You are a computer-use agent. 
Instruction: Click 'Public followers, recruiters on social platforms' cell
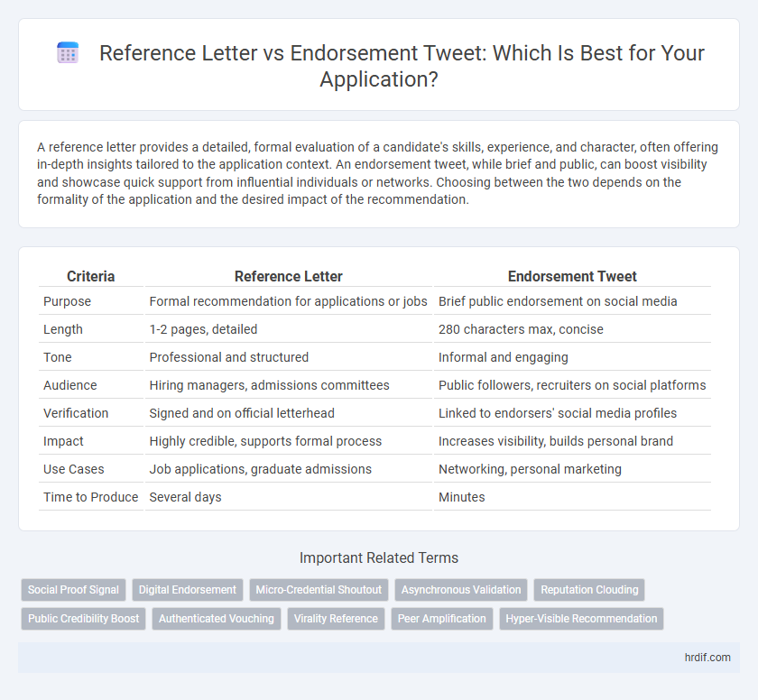pyautogui.click(x=572, y=385)
